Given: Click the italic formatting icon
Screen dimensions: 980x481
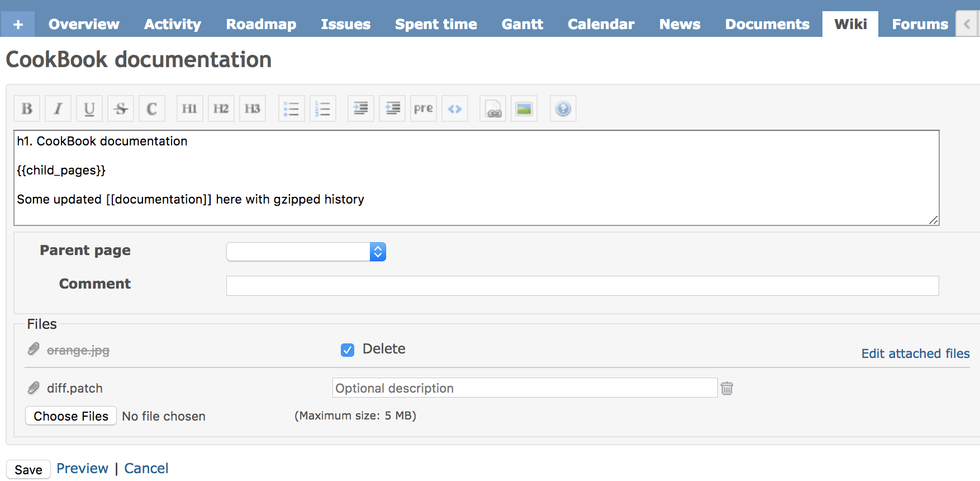Looking at the screenshot, I should coord(58,109).
